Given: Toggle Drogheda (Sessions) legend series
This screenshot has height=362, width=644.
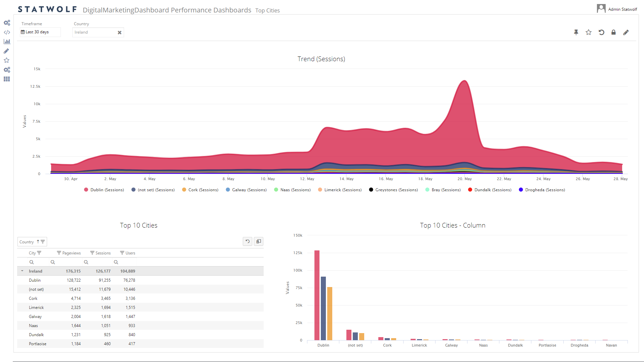Looking at the screenshot, I should click(x=542, y=190).
